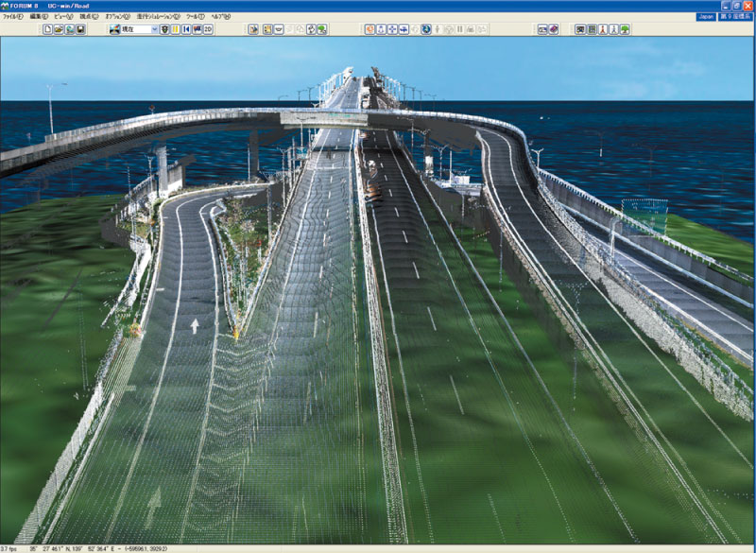This screenshot has height=553, width=756.
Task: Click the 3.7 fps status bar readout
Action: click(9, 548)
